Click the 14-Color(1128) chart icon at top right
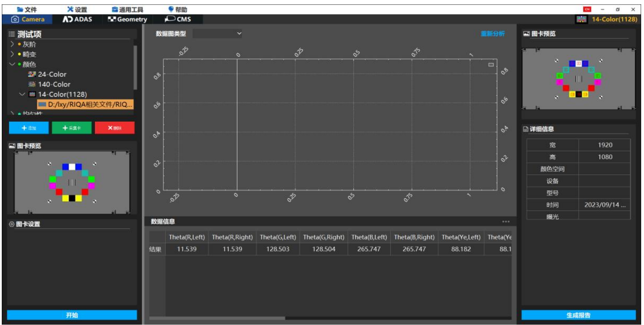Viewport: 644px width, 325px height. [x=581, y=19]
